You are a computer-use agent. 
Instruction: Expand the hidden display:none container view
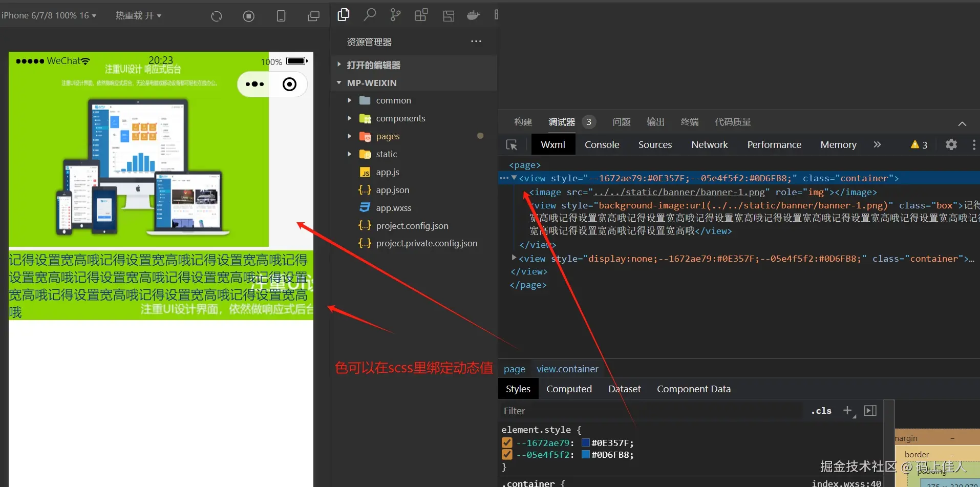tap(514, 258)
